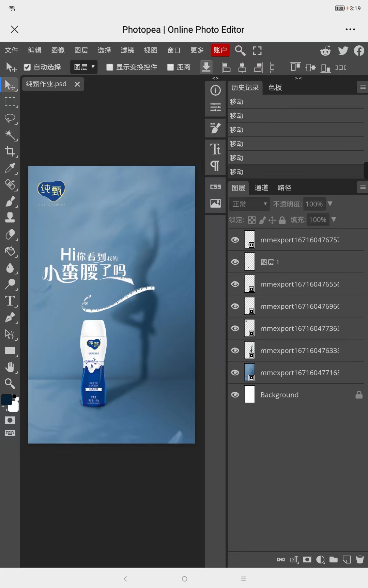The width and height of the screenshot is (368, 588).
Task: Open the browser three-dot menu
Action: [350, 30]
